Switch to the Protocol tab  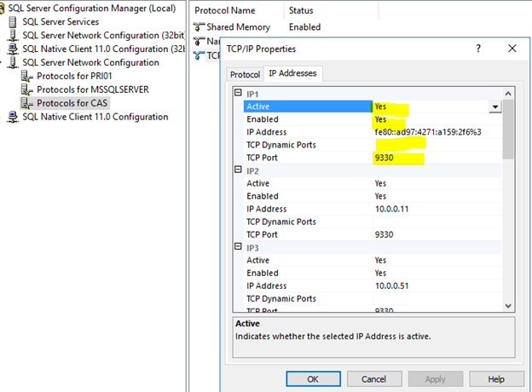(245, 74)
